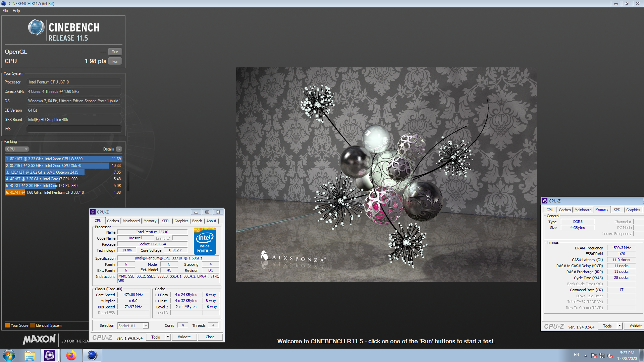Click the EN language indicator

click(x=576, y=355)
